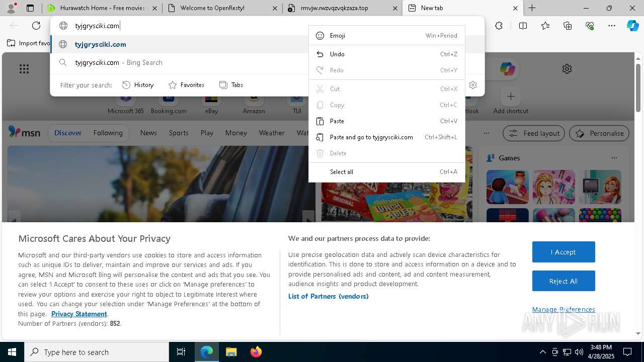Expand MSN navigation more options ellipsis

click(x=486, y=133)
